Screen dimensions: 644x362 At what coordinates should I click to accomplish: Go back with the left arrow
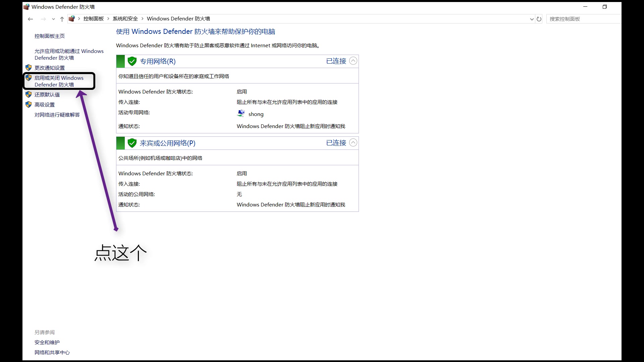tap(30, 19)
